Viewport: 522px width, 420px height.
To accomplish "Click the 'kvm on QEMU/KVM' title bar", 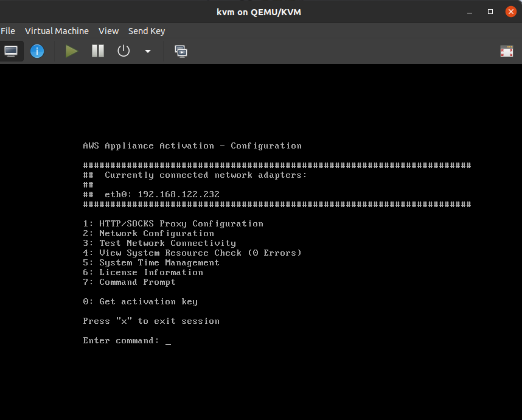I will pyautogui.click(x=259, y=12).
